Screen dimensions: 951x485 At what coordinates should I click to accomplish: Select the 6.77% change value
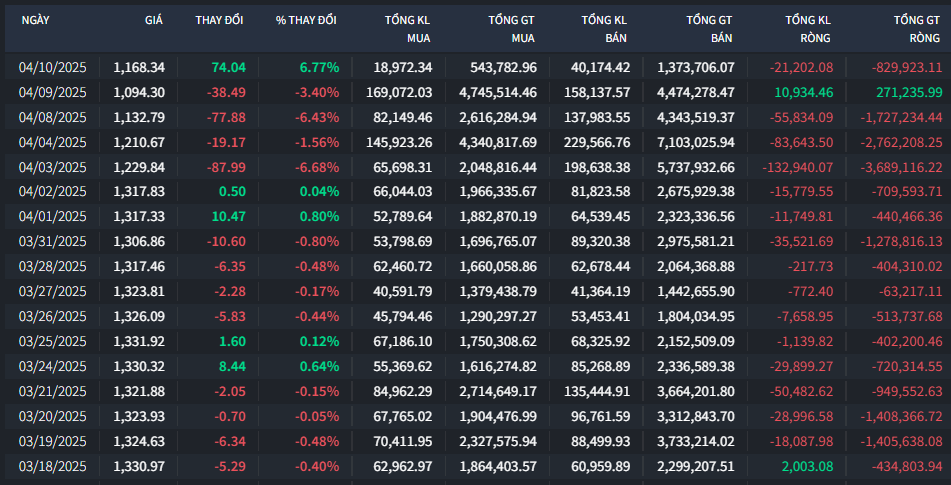click(x=319, y=67)
